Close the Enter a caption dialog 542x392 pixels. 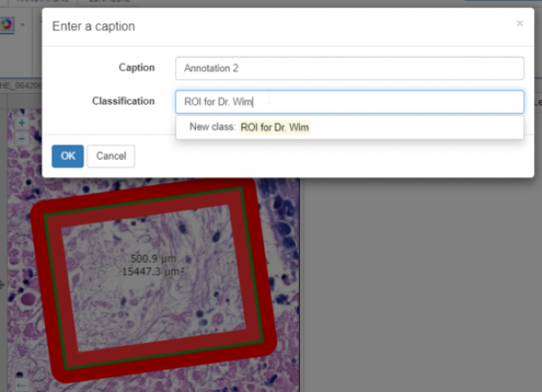519,23
